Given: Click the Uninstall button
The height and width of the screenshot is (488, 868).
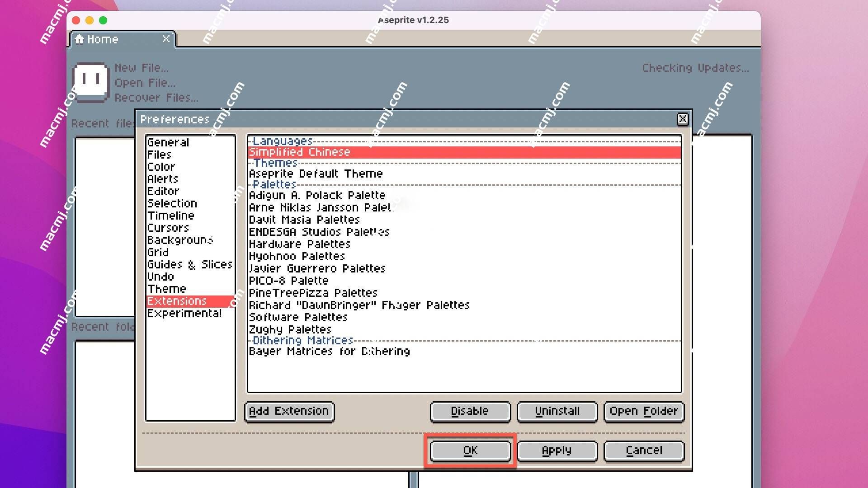Looking at the screenshot, I should click(x=557, y=411).
